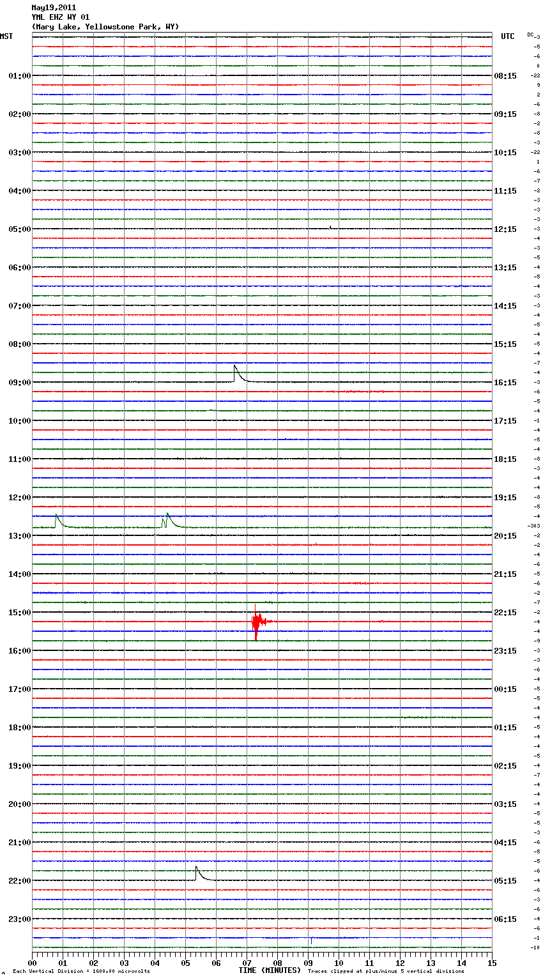Click the blue spike on the 12:30 trace
Screen dimensions: 543x980
tap(57, 516)
